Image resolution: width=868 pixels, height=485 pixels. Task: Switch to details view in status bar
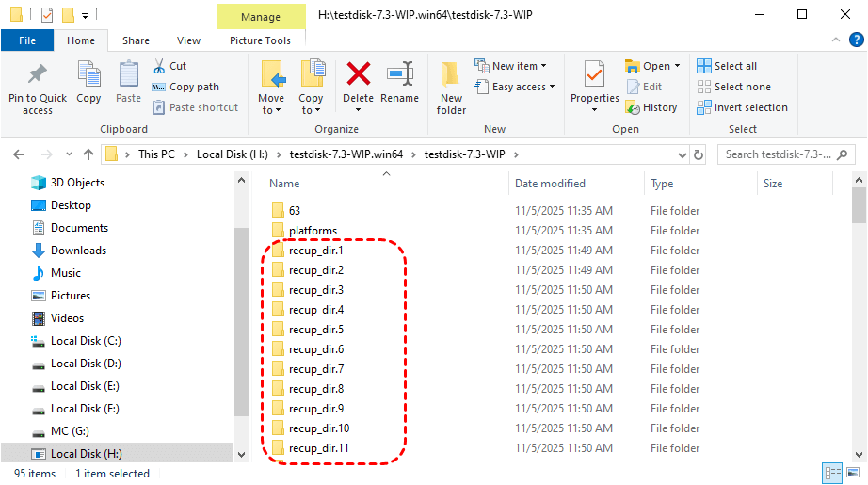click(833, 474)
